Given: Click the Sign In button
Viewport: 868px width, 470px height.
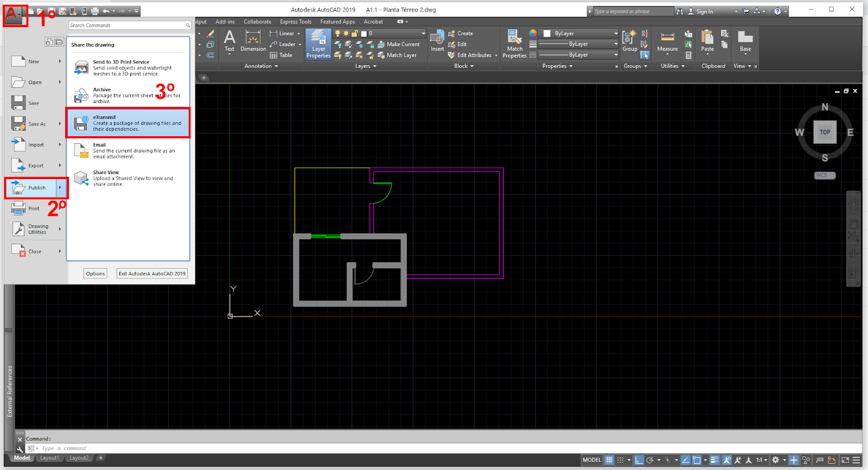Looking at the screenshot, I should pyautogui.click(x=700, y=11).
